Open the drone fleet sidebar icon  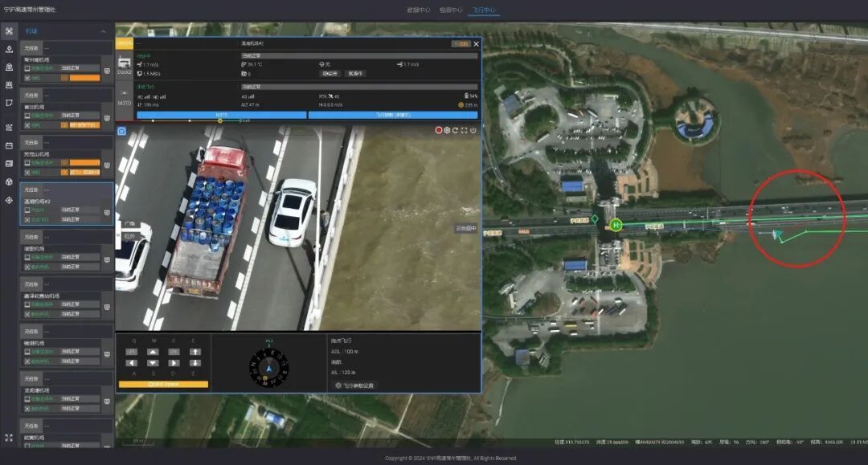coord(9,31)
